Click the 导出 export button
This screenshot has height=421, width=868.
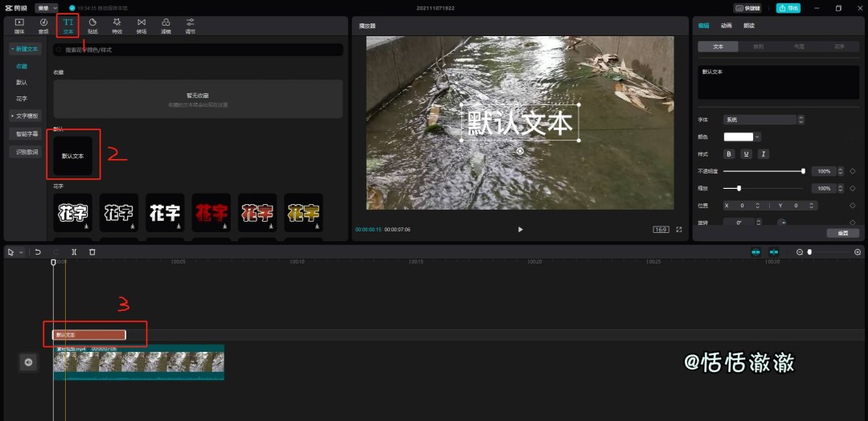pyautogui.click(x=788, y=8)
